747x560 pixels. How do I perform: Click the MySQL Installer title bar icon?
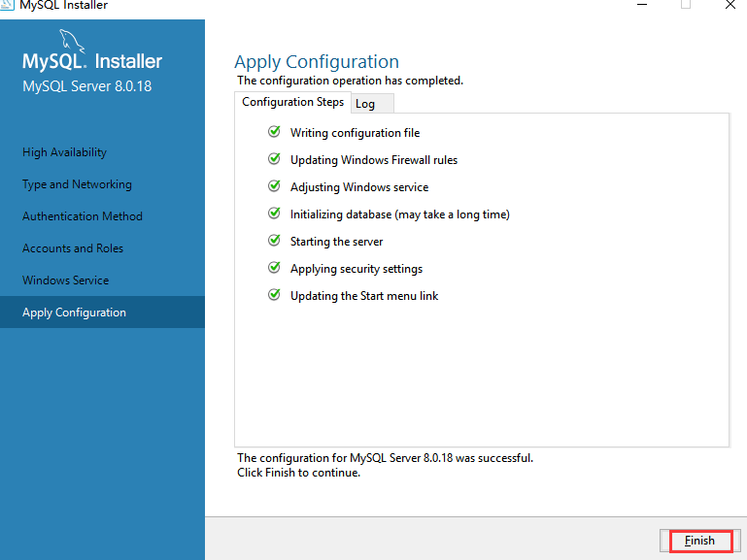click(x=7, y=5)
